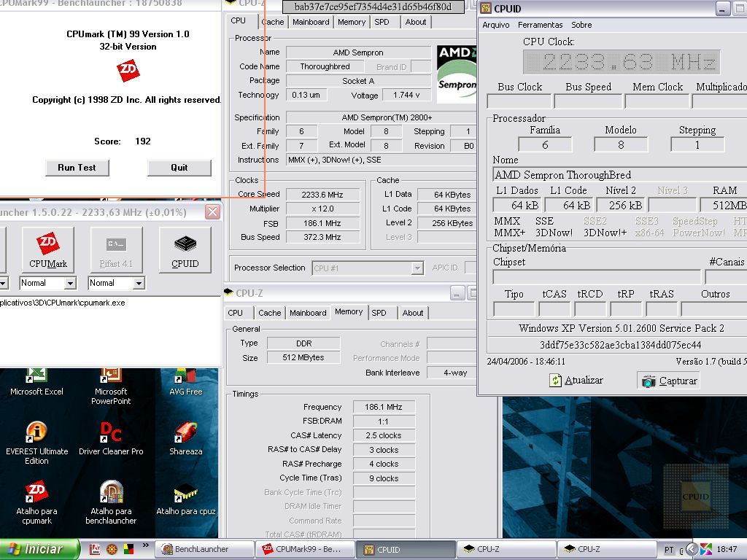Screen dimensions: 747x560
Task: Switch to BenchLauncher via the taskbar
Action: click(204, 550)
